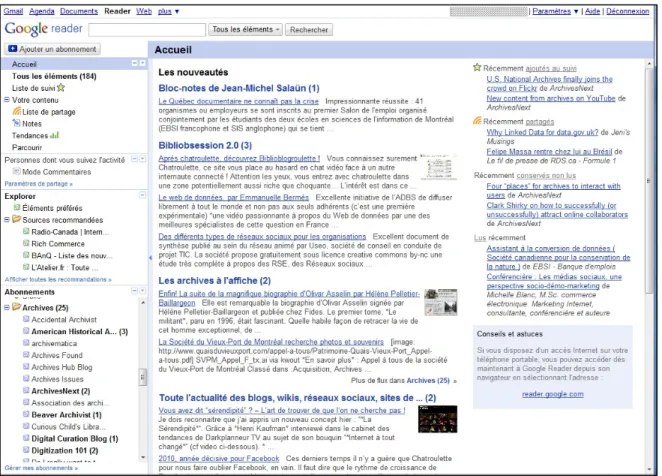The image size is (662, 476).
Task: Click the Abonnements list scrollbar thumb
Action: click(x=143, y=377)
